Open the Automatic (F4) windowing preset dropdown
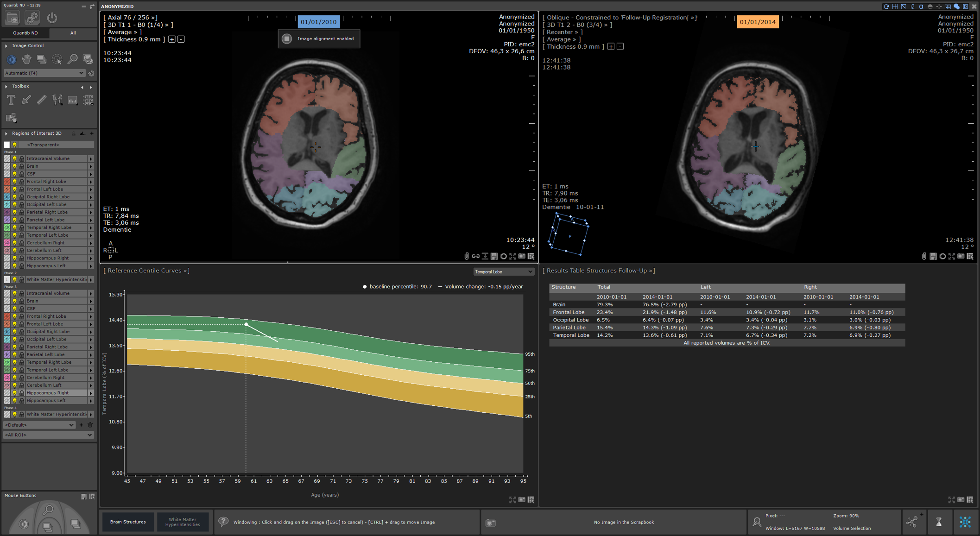 tap(44, 73)
